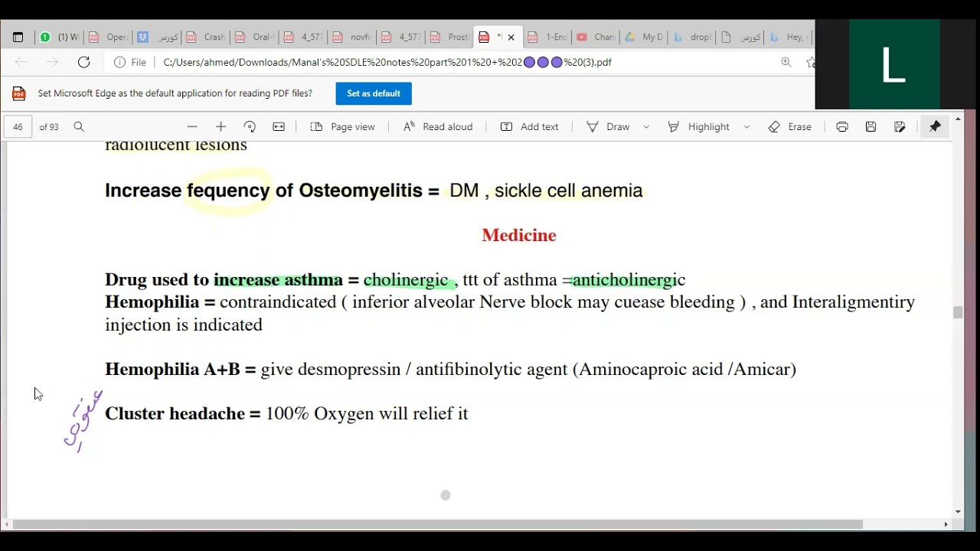This screenshot has width=980, height=551.
Task: Switch to the novfin PDF tab
Action: 352,37
